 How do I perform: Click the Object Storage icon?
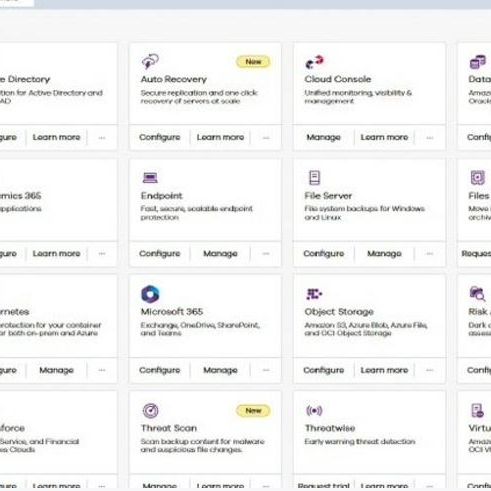pos(314,294)
